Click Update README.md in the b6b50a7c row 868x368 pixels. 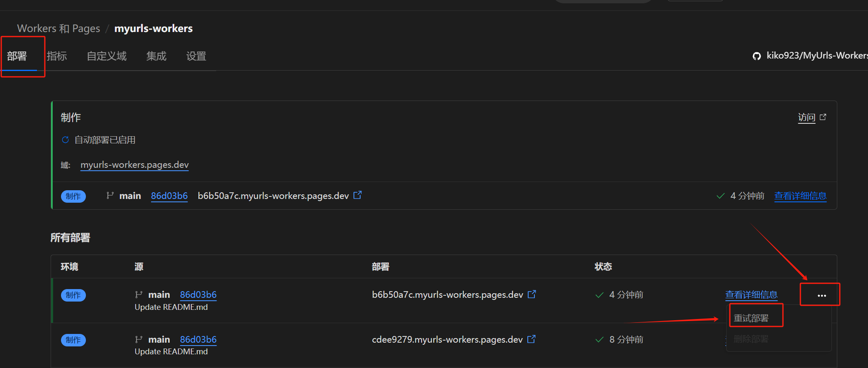click(x=171, y=307)
